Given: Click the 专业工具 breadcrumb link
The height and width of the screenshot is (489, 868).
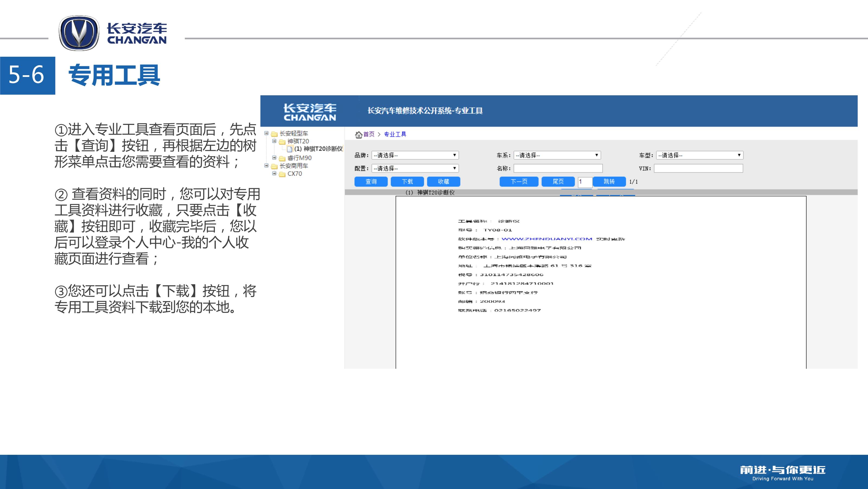Looking at the screenshot, I should pos(395,134).
